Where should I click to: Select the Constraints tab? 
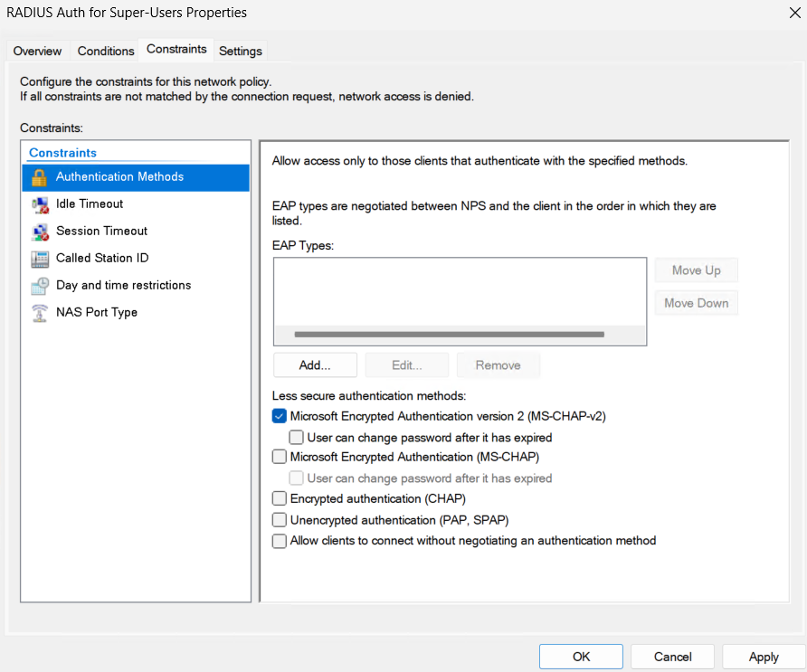tap(176, 50)
